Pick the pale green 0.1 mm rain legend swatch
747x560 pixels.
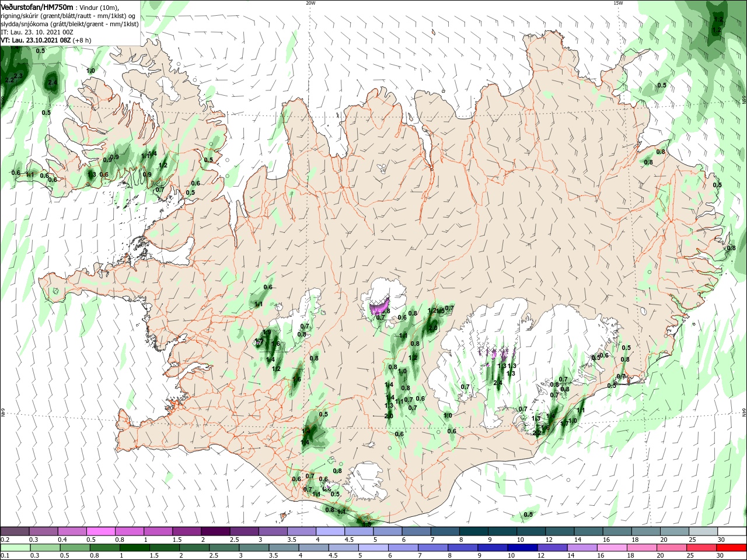15,548
